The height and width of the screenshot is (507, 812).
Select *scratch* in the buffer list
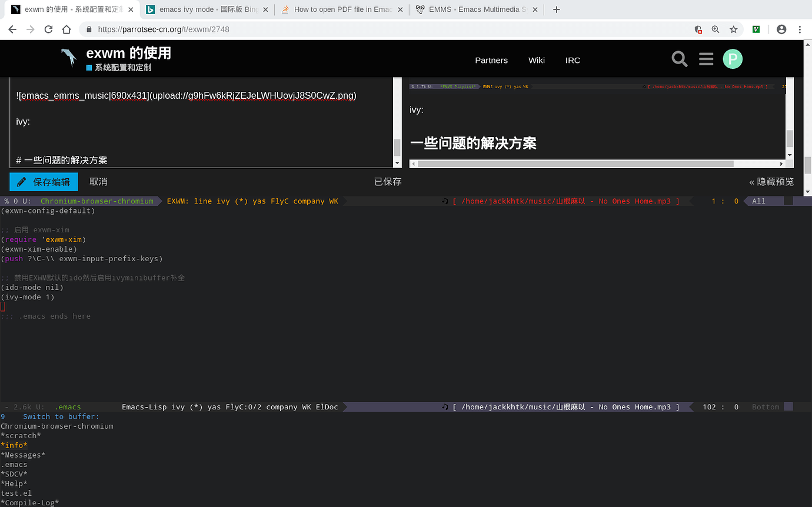coord(22,435)
